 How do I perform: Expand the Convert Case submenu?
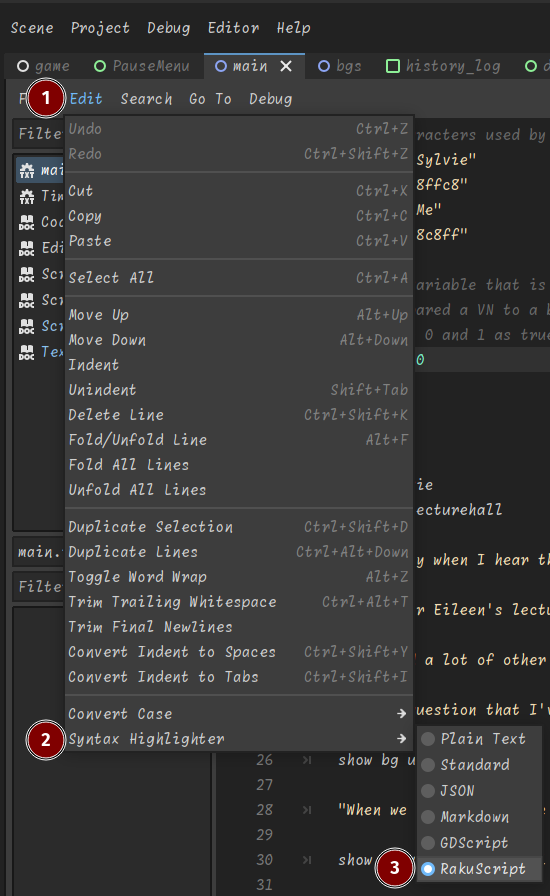tap(238, 714)
